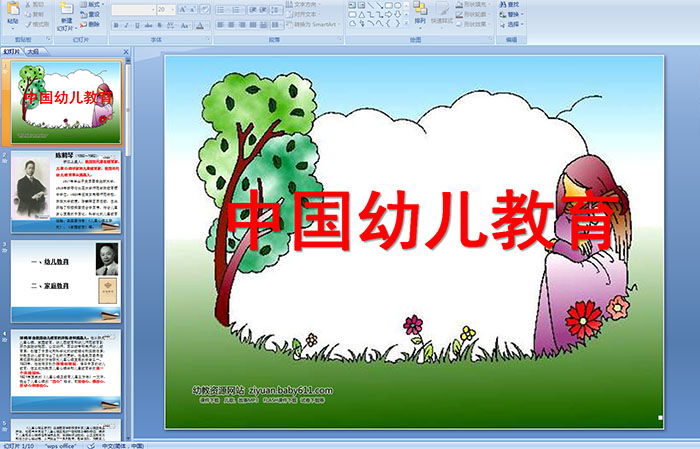Open the Line Spacing dropdown
This screenshot has height=449, width=700.
click(x=276, y=10)
